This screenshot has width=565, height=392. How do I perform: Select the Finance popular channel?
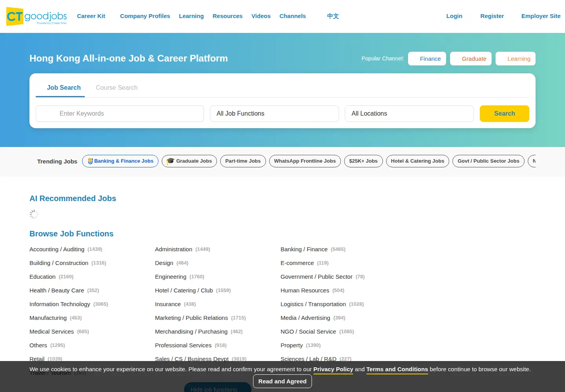(x=427, y=58)
